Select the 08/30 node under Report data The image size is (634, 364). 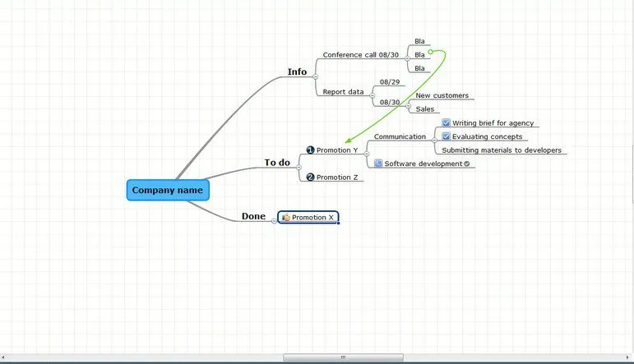point(390,102)
